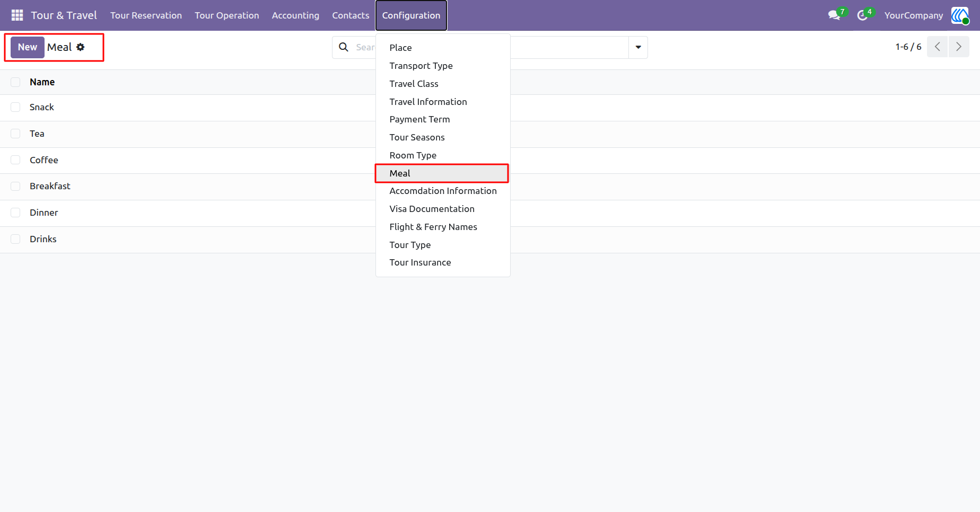980x512 pixels.
Task: Open the Meal settings gear icon
Action: pos(81,47)
